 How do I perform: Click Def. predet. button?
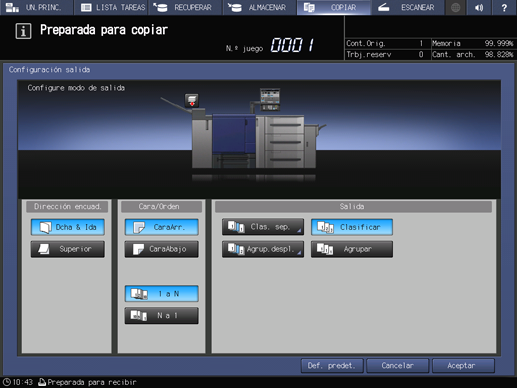click(x=332, y=366)
